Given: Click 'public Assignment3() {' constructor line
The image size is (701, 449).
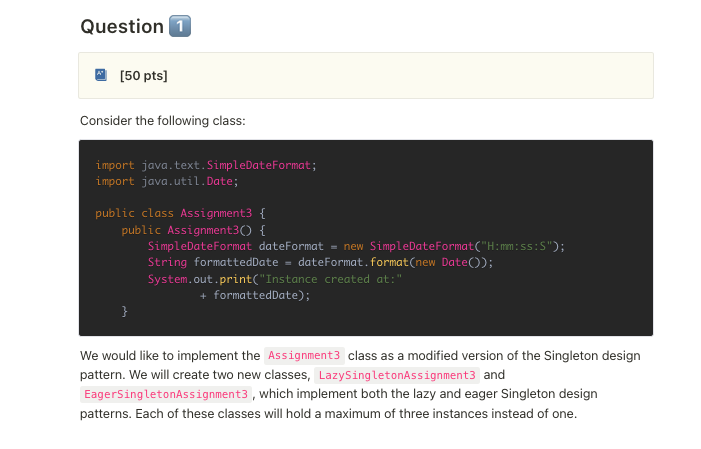Looking at the screenshot, I should pos(194,230).
